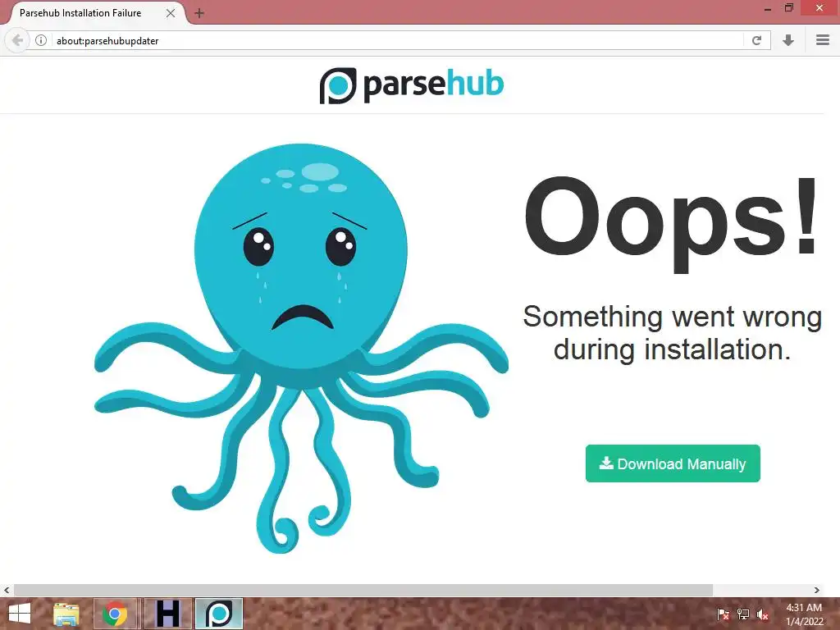840x630 pixels.
Task: Click the network status tray icon
Action: (x=743, y=614)
